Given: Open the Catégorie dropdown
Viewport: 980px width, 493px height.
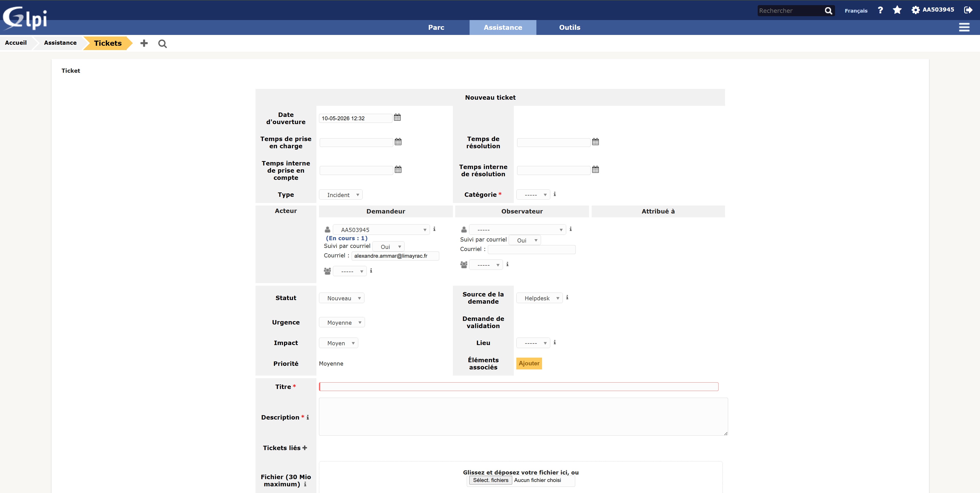Looking at the screenshot, I should [533, 195].
